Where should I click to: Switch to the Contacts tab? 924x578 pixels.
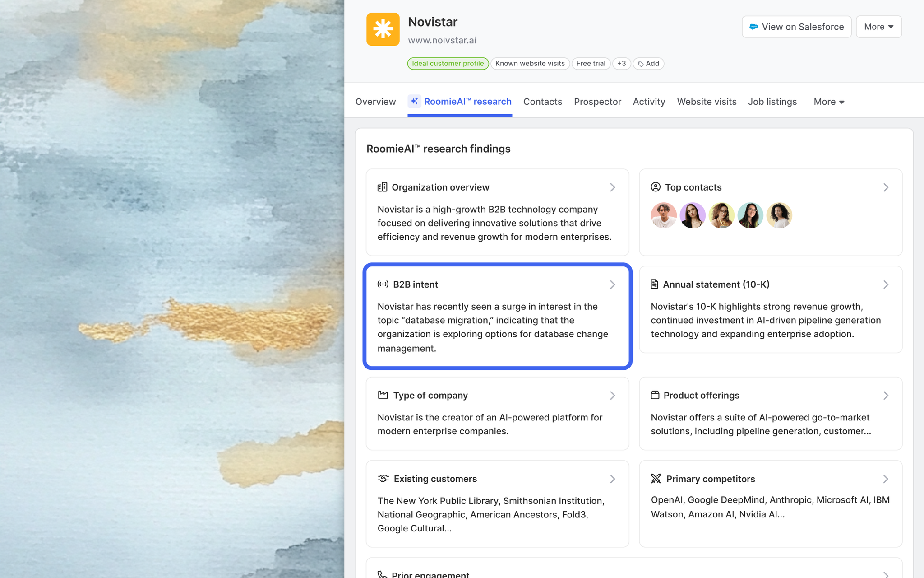(x=542, y=102)
